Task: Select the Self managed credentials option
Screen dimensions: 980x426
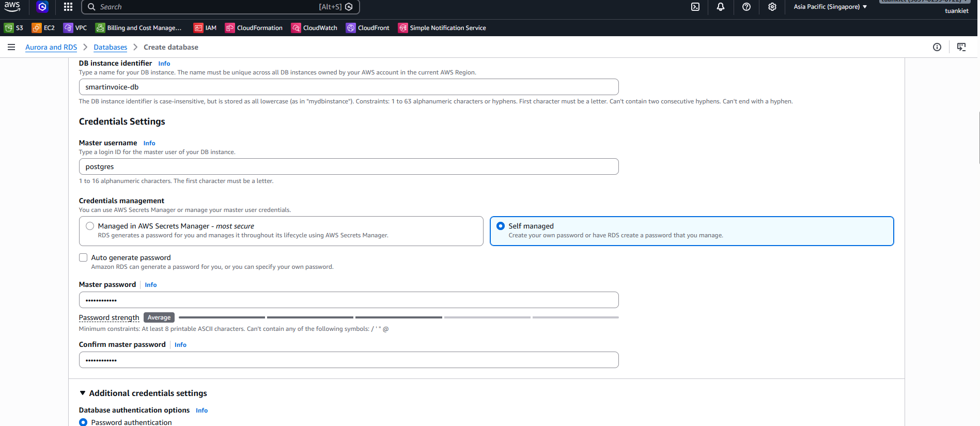Action: pos(501,226)
